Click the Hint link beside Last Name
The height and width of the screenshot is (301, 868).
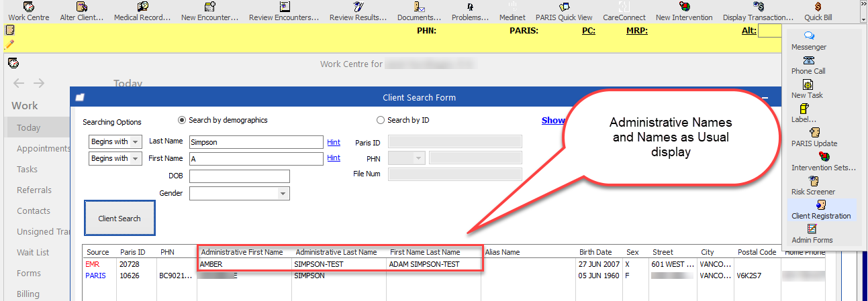click(334, 142)
